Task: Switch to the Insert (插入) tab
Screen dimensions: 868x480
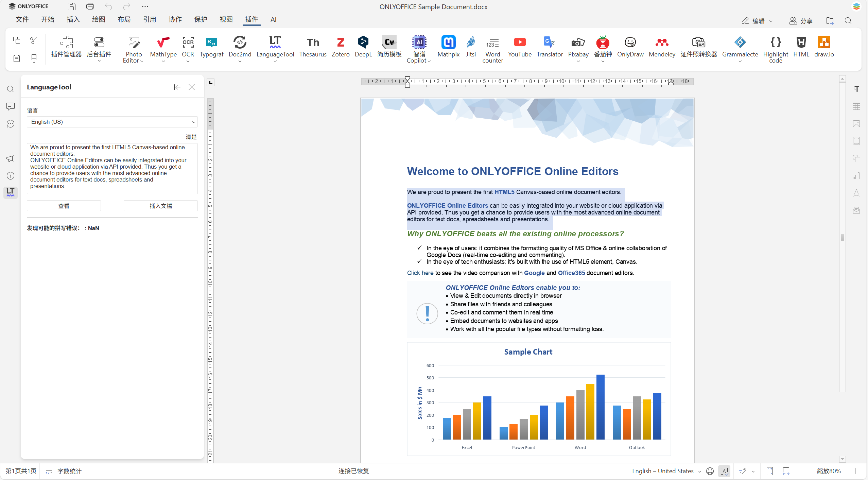Action: (73, 19)
